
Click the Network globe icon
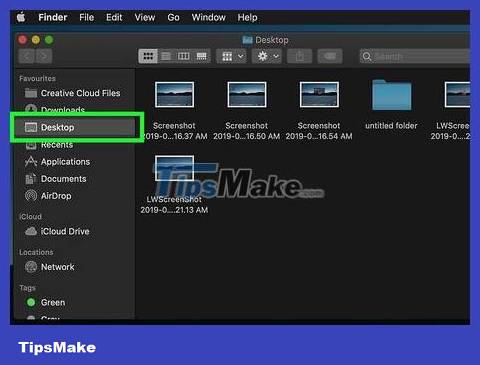coord(31,267)
